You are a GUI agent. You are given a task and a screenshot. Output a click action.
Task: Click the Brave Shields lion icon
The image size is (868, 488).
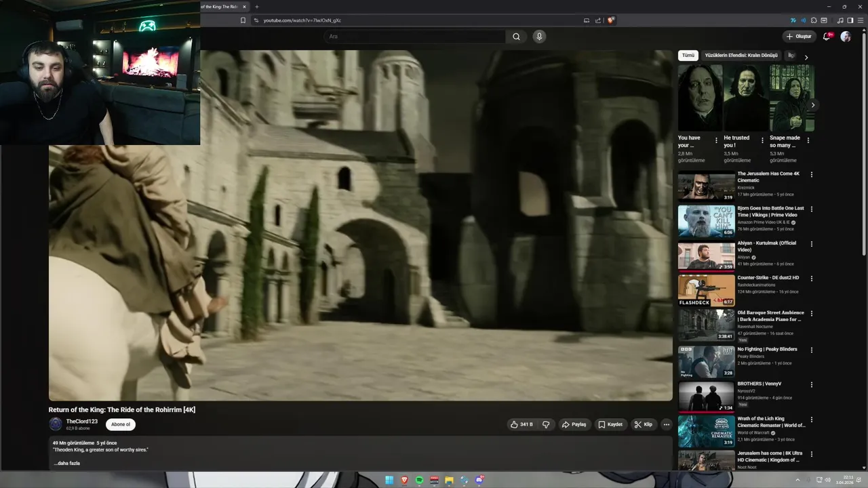[610, 20]
